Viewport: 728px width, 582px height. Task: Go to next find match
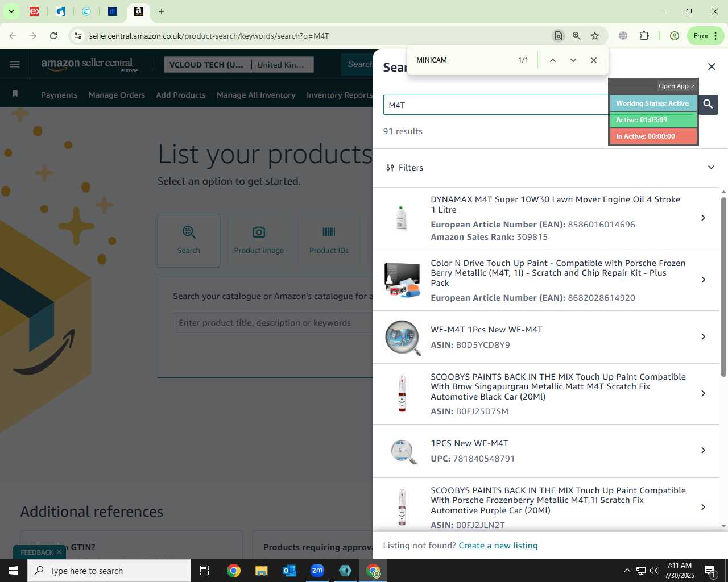(573, 60)
